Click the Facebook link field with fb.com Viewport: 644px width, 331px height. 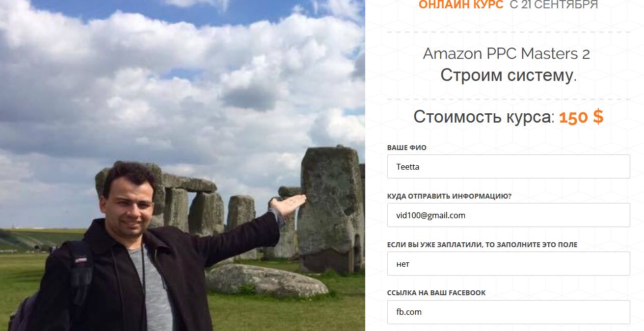509,312
